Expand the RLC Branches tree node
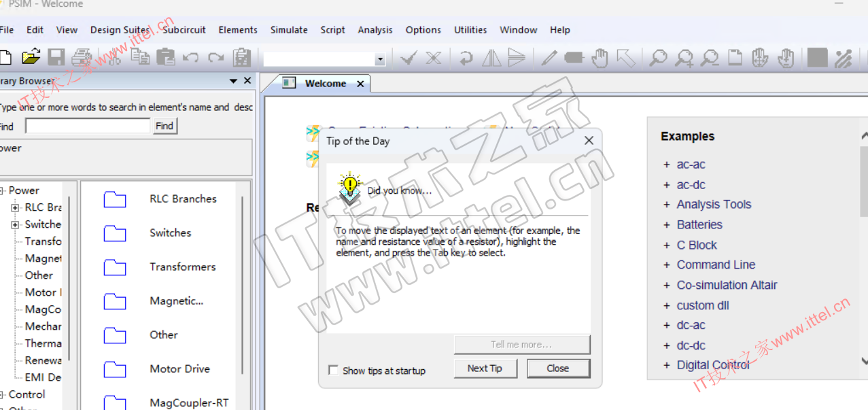 pos(15,207)
